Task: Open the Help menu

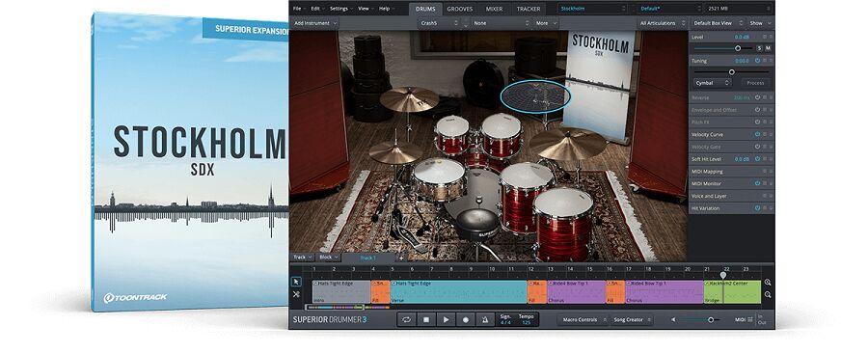Action: pos(386,9)
